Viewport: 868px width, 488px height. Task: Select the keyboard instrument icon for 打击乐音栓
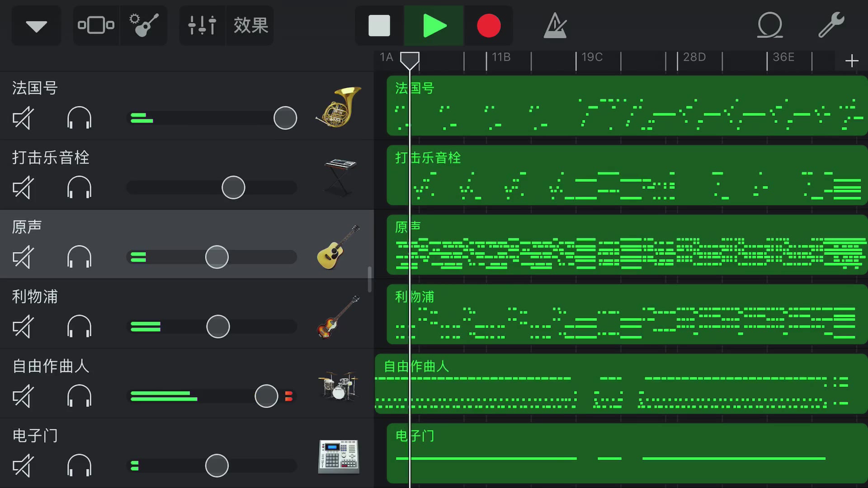click(x=340, y=177)
